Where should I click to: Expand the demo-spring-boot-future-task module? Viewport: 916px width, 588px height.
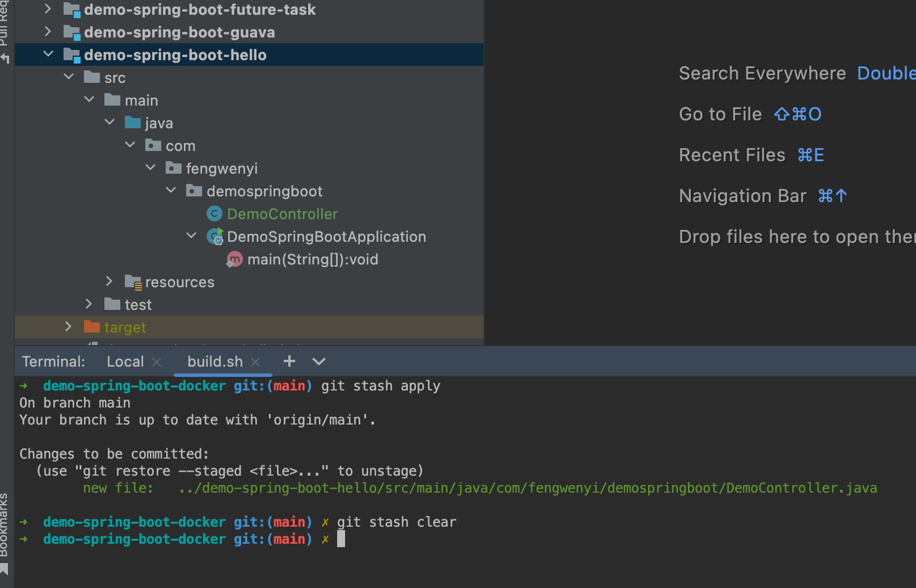48,9
